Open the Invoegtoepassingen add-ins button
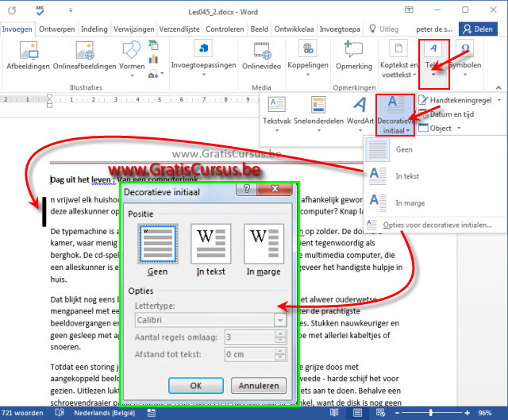Viewport: 508px width, 420px height. point(203,58)
